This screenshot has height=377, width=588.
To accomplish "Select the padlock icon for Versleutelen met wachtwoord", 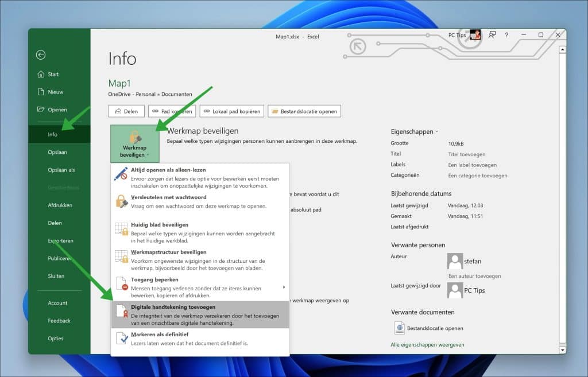I will point(119,203).
